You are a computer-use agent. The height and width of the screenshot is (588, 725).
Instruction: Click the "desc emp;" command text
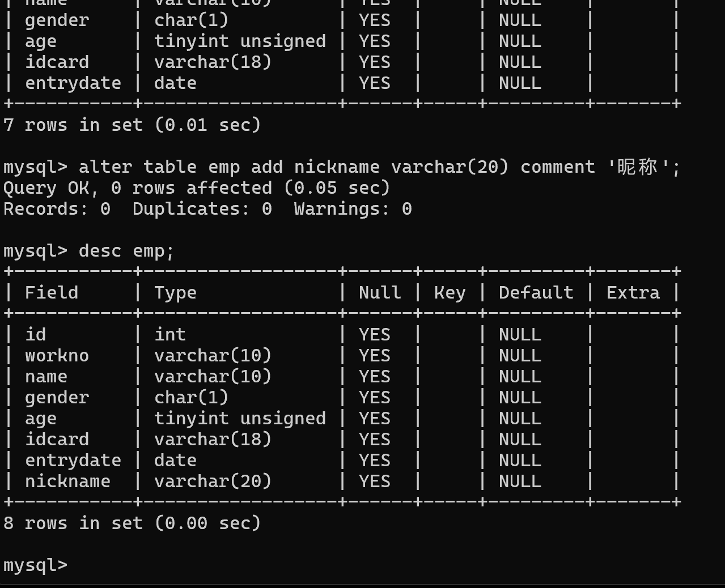(126, 251)
